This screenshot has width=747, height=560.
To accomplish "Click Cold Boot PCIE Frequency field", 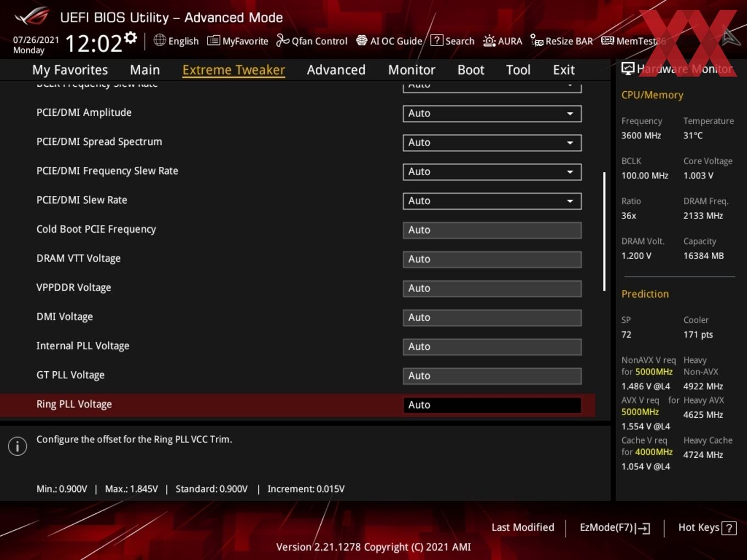I will tap(492, 229).
